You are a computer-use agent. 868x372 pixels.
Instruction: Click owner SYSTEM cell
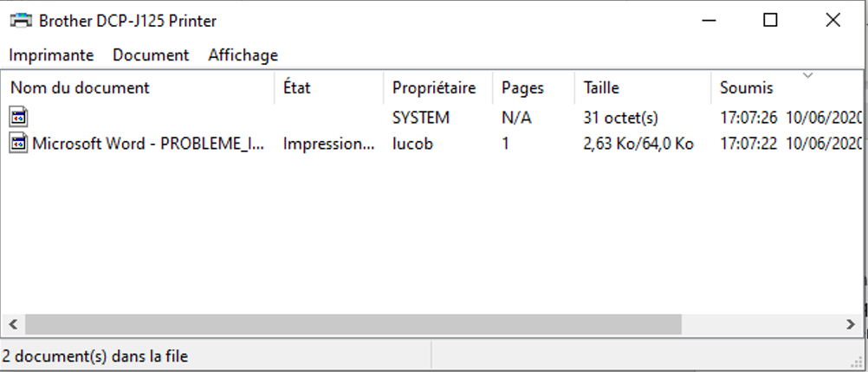(x=421, y=118)
